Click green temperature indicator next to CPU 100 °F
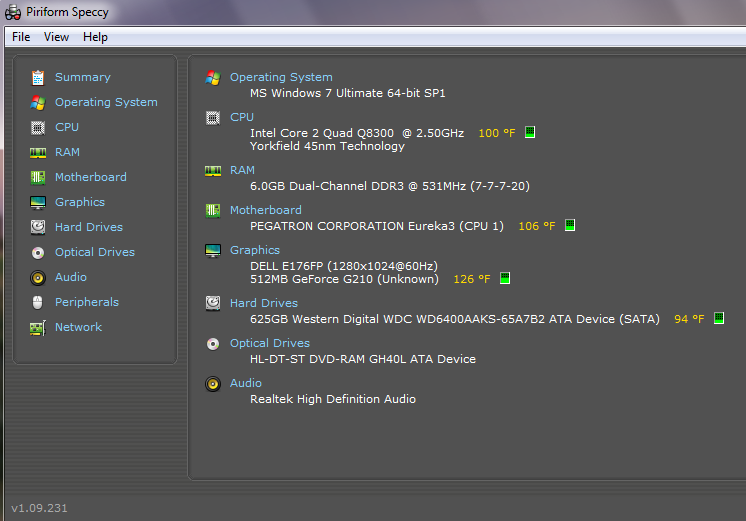 (x=530, y=132)
